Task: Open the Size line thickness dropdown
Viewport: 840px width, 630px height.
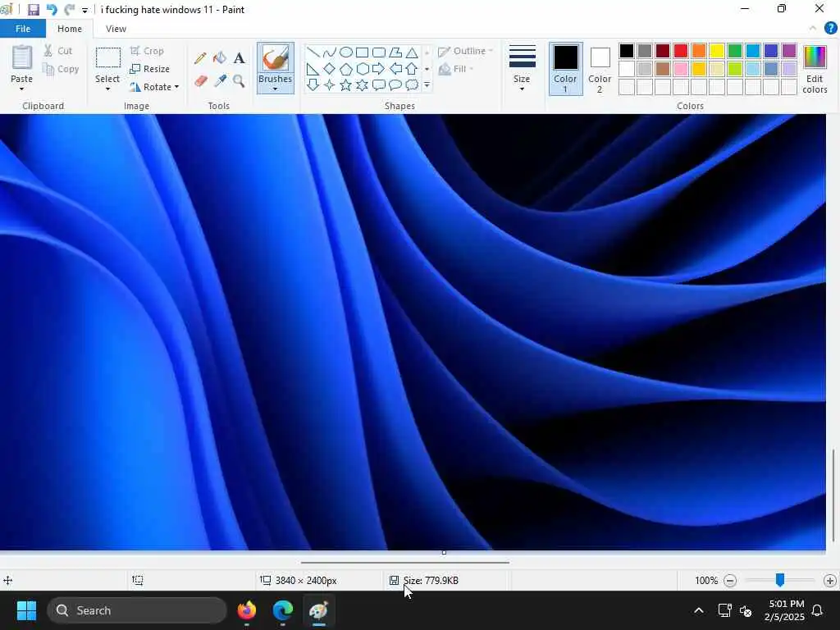Action: click(x=522, y=69)
